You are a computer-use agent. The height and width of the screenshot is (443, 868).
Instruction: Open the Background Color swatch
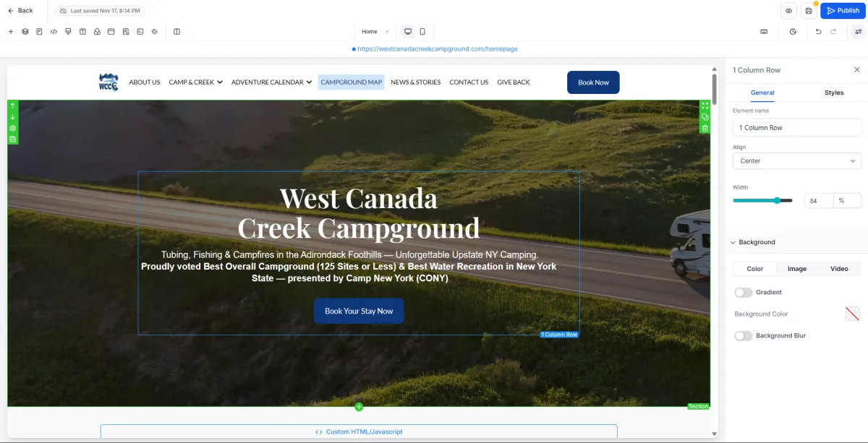point(853,314)
